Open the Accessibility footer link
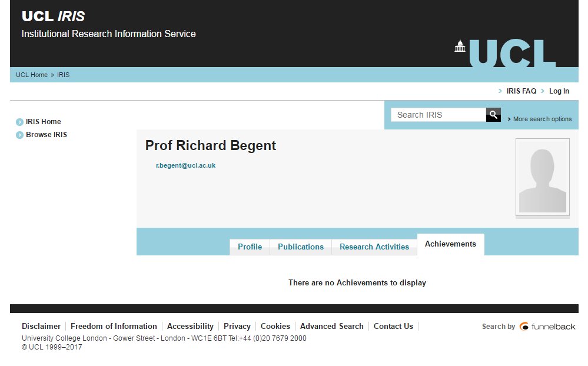Screen dimensions: 588x366 pyautogui.click(x=190, y=326)
